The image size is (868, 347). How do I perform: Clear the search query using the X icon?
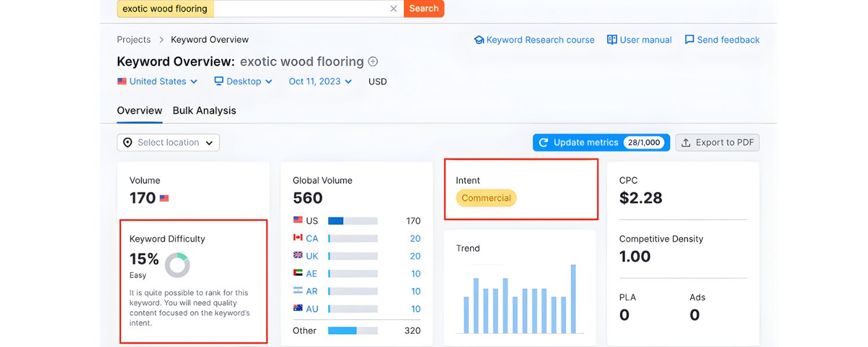pyautogui.click(x=393, y=9)
